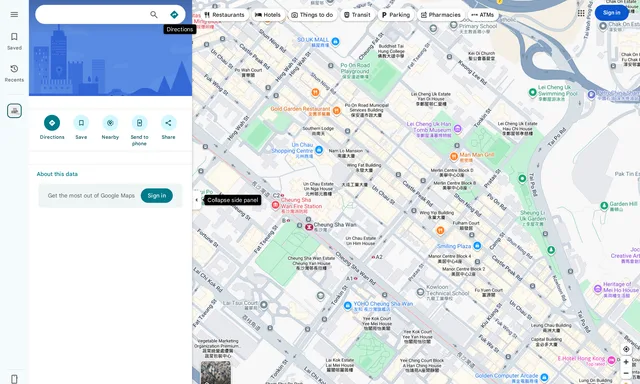
Task: Select the ATMs chip
Action: coord(483,15)
